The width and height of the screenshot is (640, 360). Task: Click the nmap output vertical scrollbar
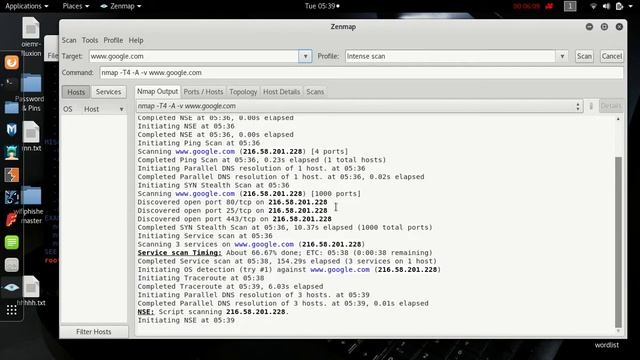click(618, 242)
